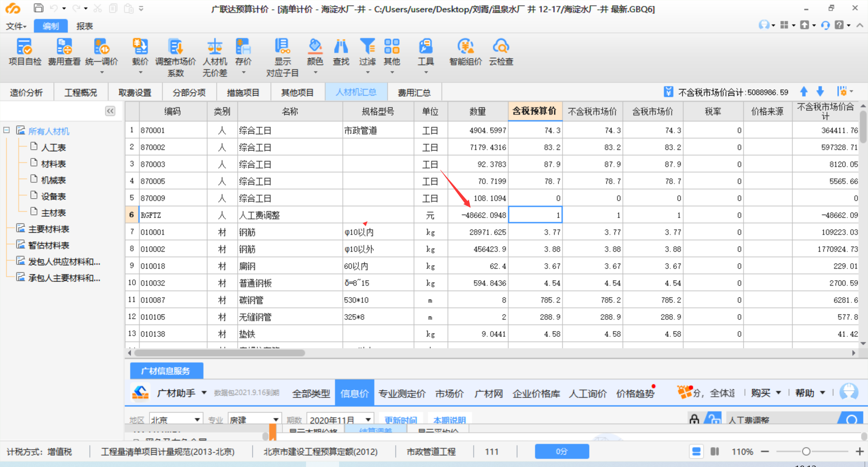Viewport: 868px width, 467px height.
Task: Click the lock icon near search box
Action: pos(694,419)
